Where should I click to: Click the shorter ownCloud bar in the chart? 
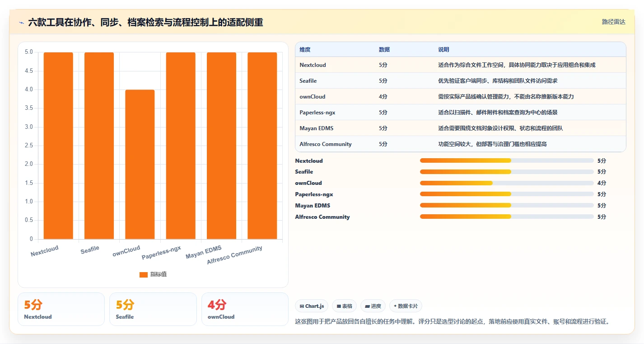(140, 165)
